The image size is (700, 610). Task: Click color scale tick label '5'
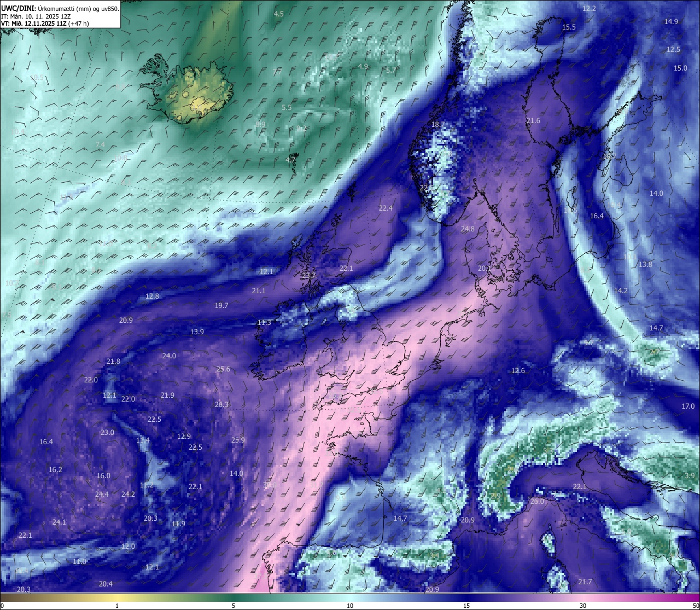tap(234, 606)
